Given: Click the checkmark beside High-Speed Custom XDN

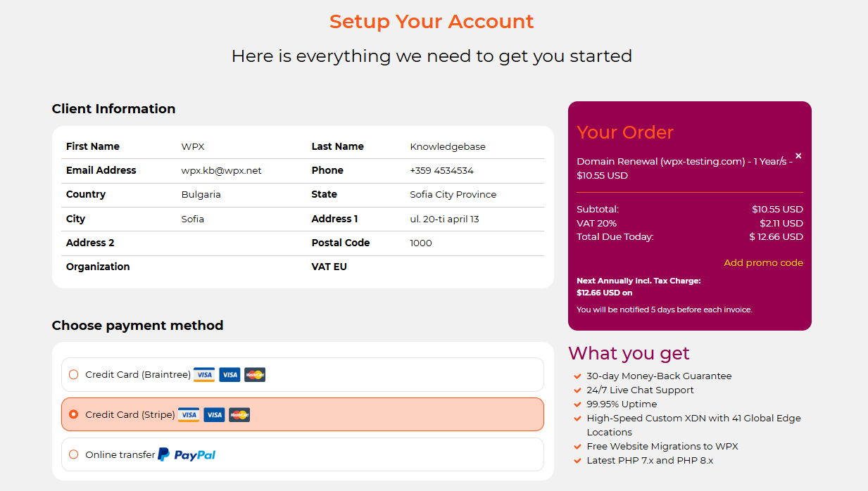Looking at the screenshot, I should 578,419.
